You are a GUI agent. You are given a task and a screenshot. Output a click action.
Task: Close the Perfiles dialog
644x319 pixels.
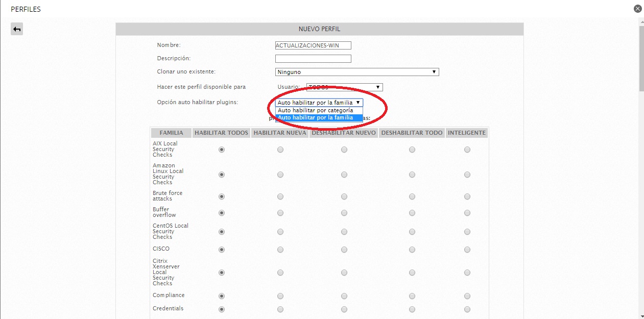point(637,9)
